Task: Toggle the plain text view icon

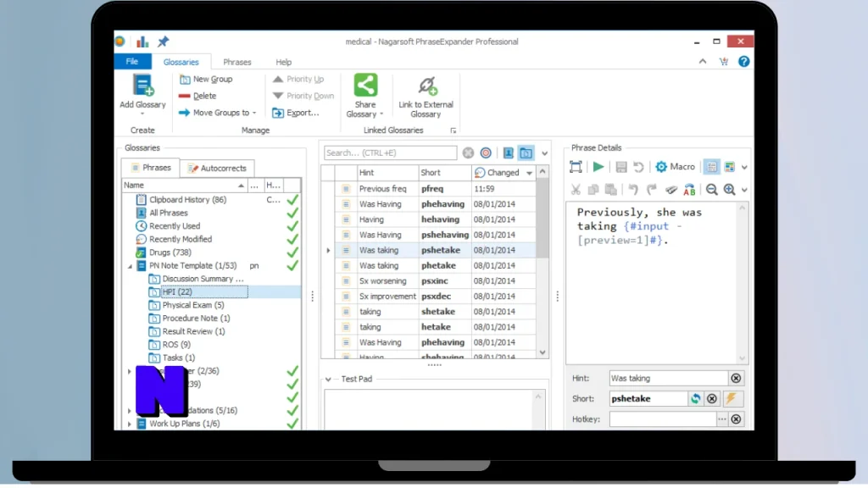Action: point(711,167)
